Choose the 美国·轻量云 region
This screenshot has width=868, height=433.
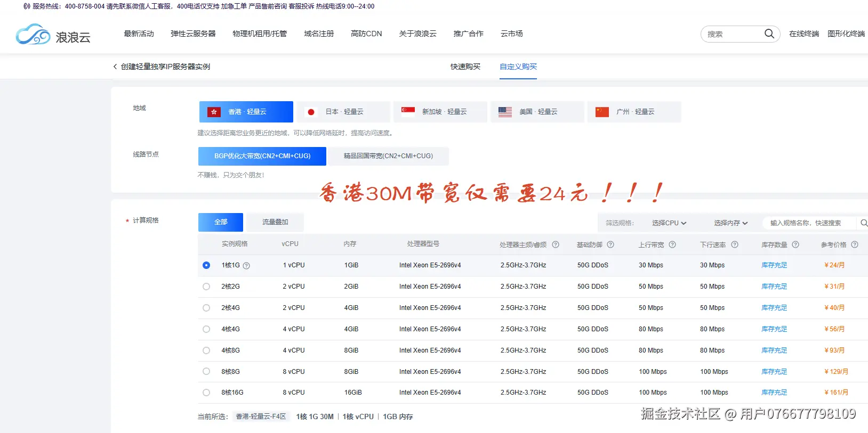(x=537, y=112)
